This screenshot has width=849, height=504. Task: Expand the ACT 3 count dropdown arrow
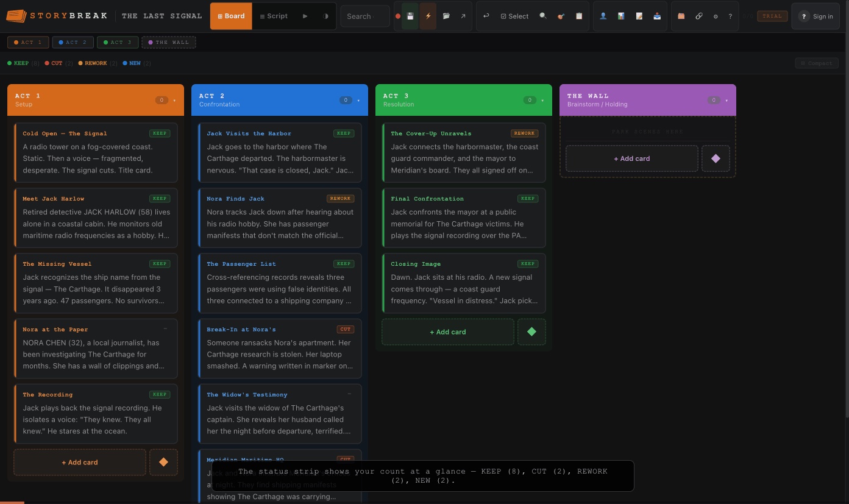[x=541, y=100]
